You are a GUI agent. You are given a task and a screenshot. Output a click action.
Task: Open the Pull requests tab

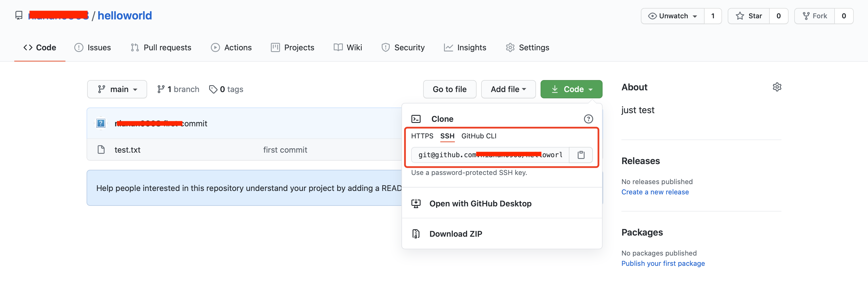tap(161, 47)
